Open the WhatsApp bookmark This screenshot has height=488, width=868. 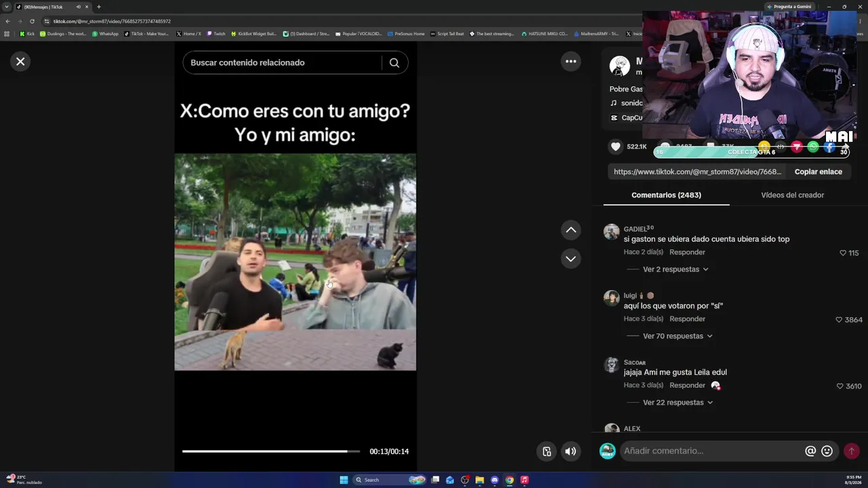[x=105, y=34]
